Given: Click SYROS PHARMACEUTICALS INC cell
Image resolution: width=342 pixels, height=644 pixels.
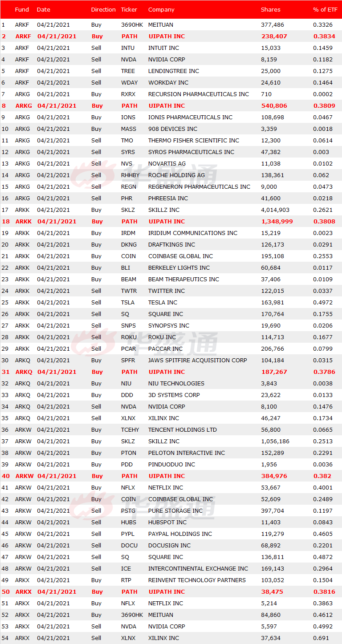Looking at the screenshot, I should click(191, 152).
